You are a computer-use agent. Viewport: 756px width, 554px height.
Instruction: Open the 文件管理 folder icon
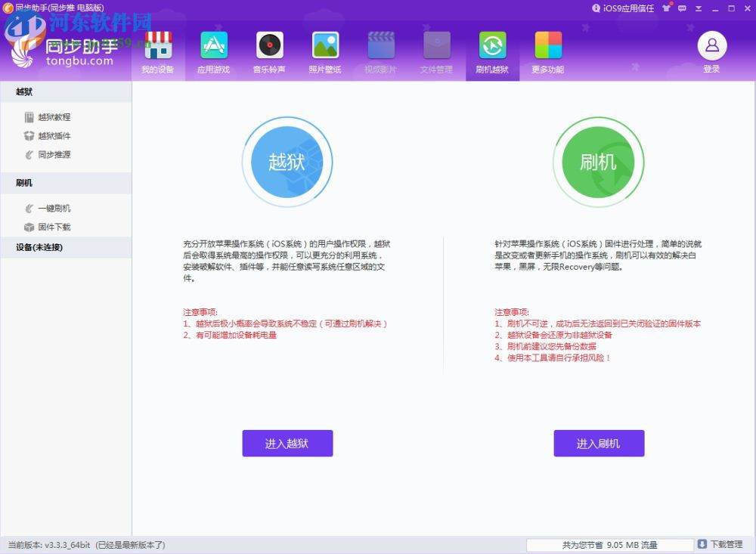click(x=437, y=45)
